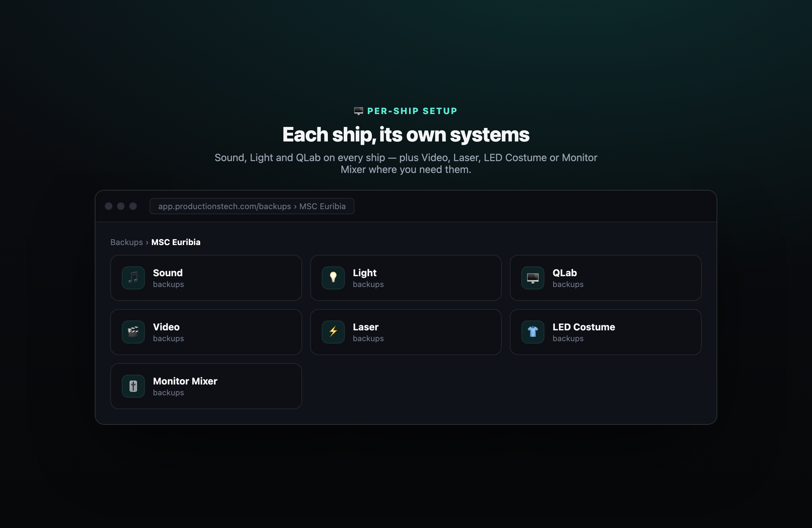812x528 pixels.
Task: Open the Sound backups card
Action: tap(206, 278)
